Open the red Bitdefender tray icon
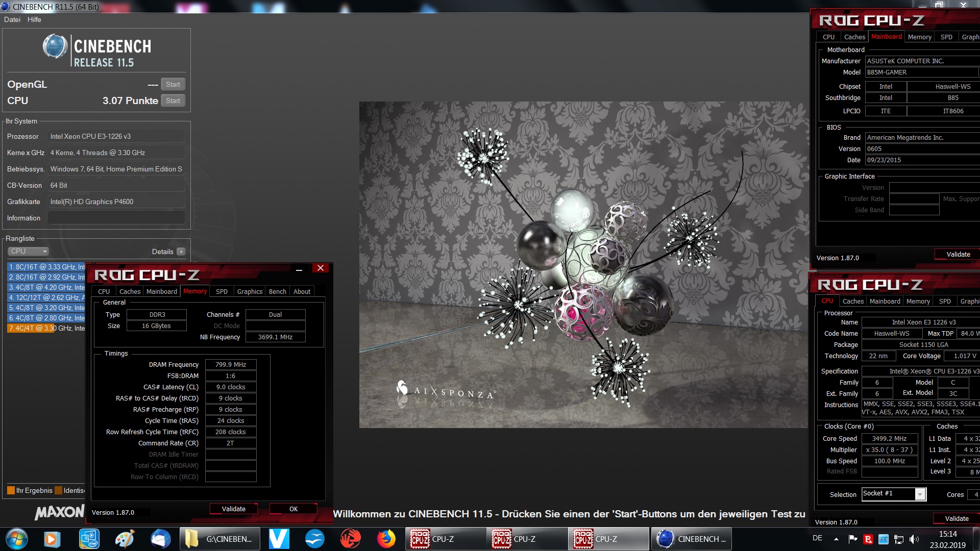The image size is (980, 551). pos(868,539)
